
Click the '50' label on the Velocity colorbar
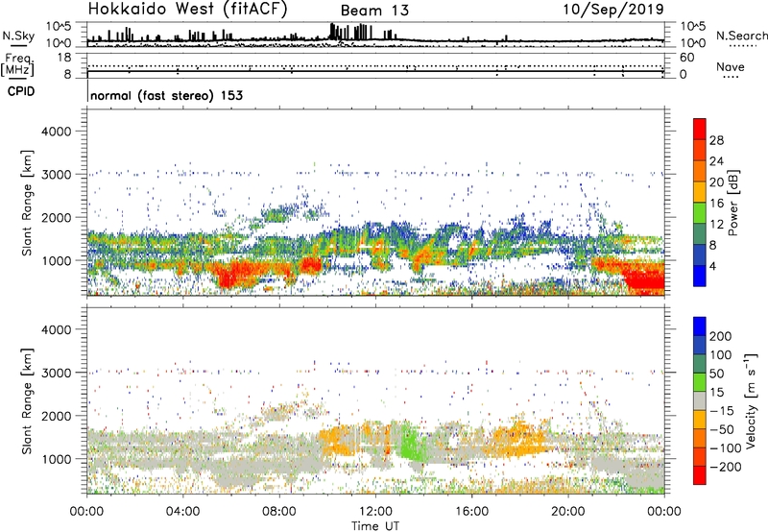click(716, 374)
